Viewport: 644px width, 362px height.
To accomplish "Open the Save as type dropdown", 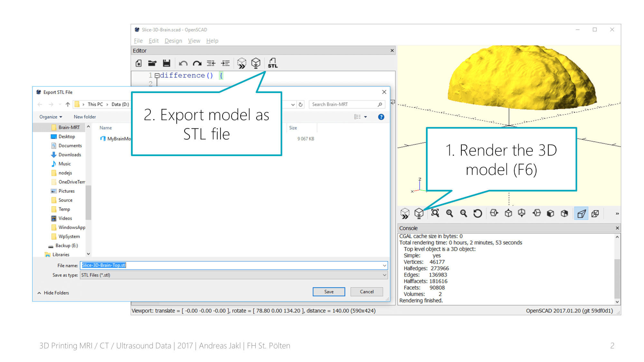I will pos(234,275).
